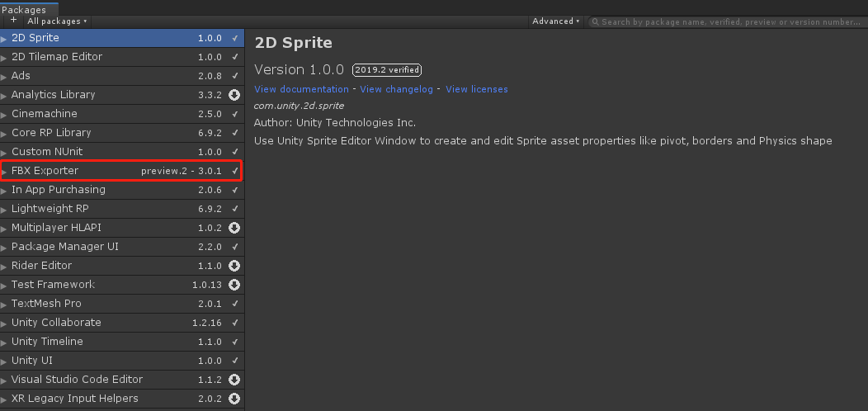Click the package search field

point(728,21)
